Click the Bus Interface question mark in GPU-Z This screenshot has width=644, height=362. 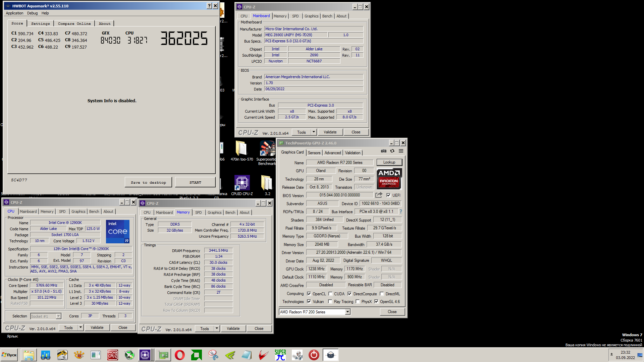[400, 212]
